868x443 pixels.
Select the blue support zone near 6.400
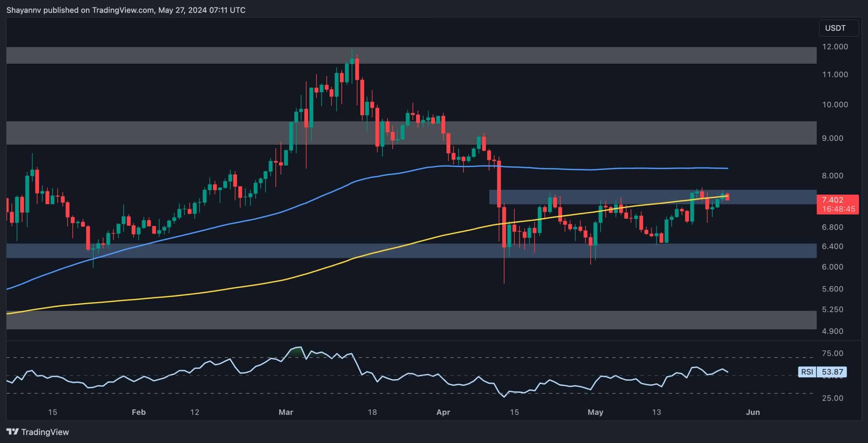click(x=339, y=251)
